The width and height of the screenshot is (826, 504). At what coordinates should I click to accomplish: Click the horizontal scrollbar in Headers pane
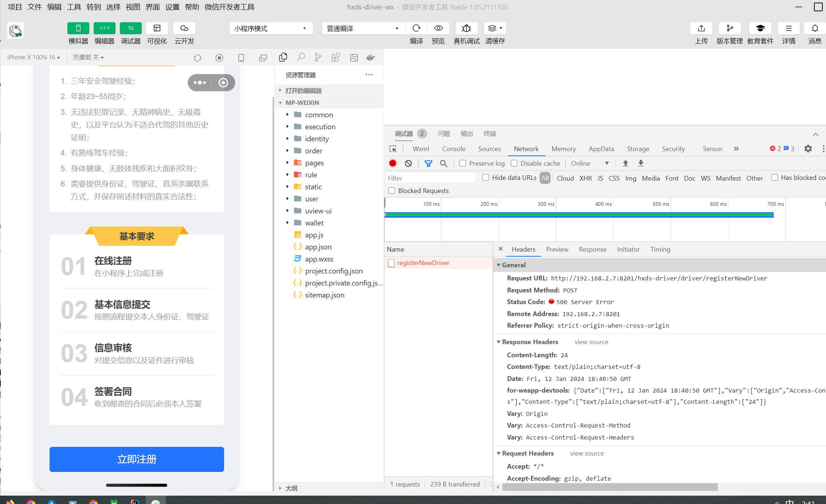610,487
